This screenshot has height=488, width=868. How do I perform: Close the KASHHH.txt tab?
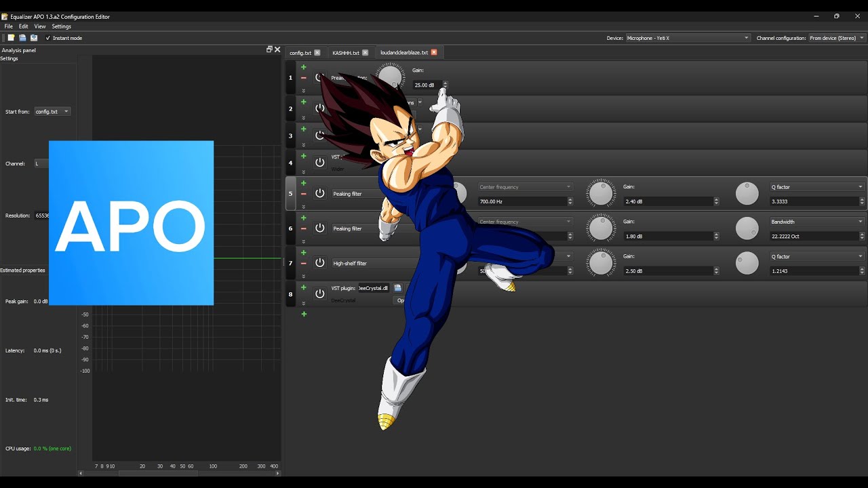[x=365, y=52]
